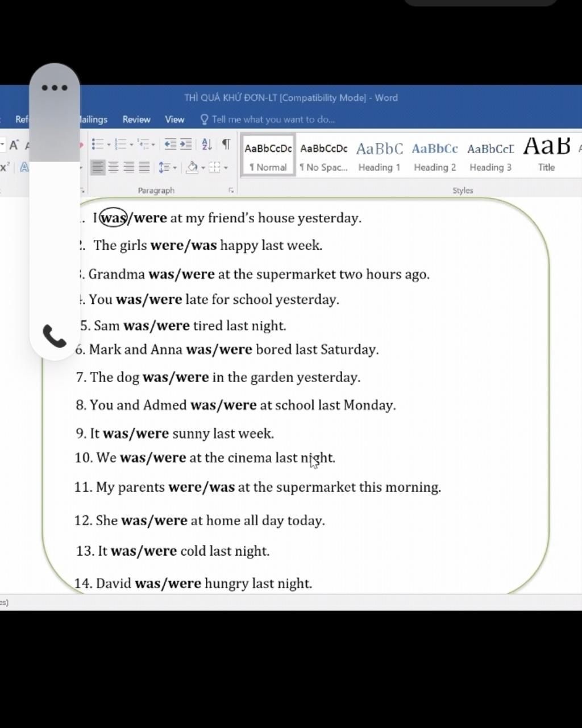Click the Shading paint bucket icon
The width and height of the screenshot is (582, 728).
point(193,167)
